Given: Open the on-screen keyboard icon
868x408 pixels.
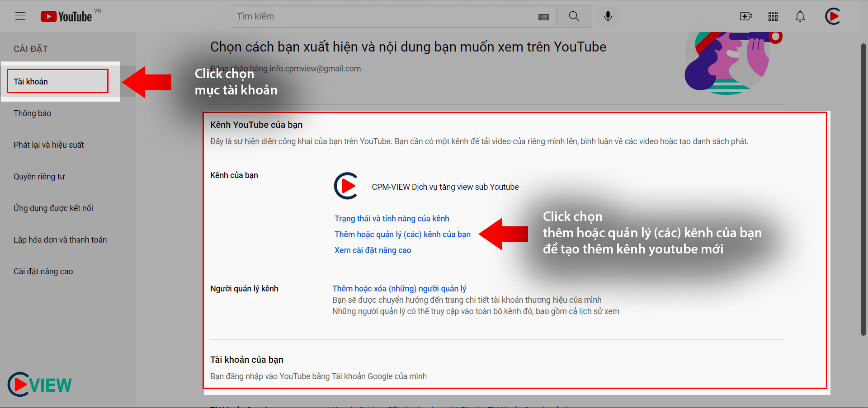Looking at the screenshot, I should click(544, 17).
